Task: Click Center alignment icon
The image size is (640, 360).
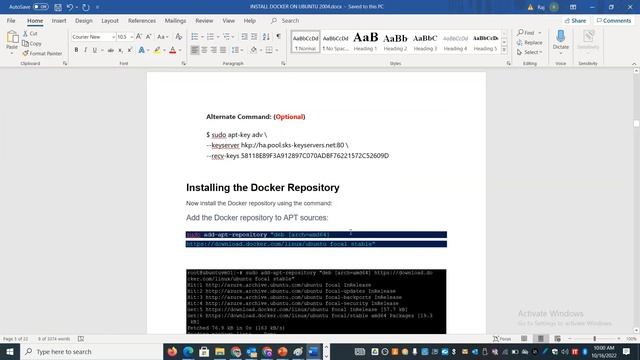Action: pos(204,50)
